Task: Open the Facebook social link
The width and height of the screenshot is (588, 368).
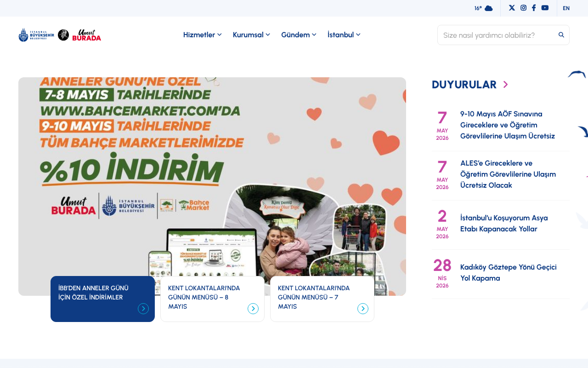Action: point(534,8)
